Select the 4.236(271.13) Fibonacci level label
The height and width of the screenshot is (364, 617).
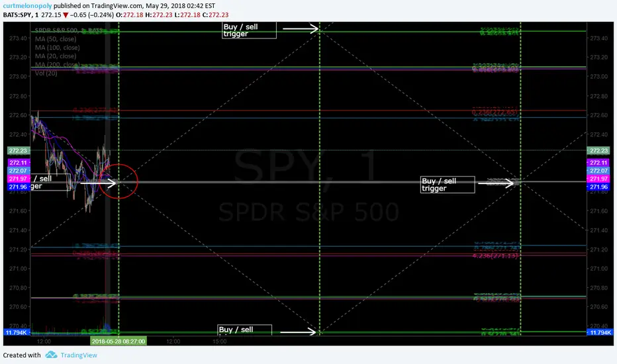[x=495, y=255]
